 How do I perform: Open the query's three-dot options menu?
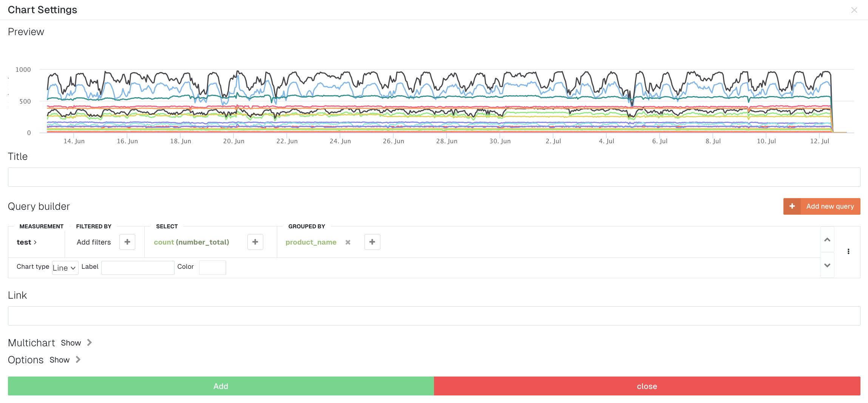(x=848, y=251)
